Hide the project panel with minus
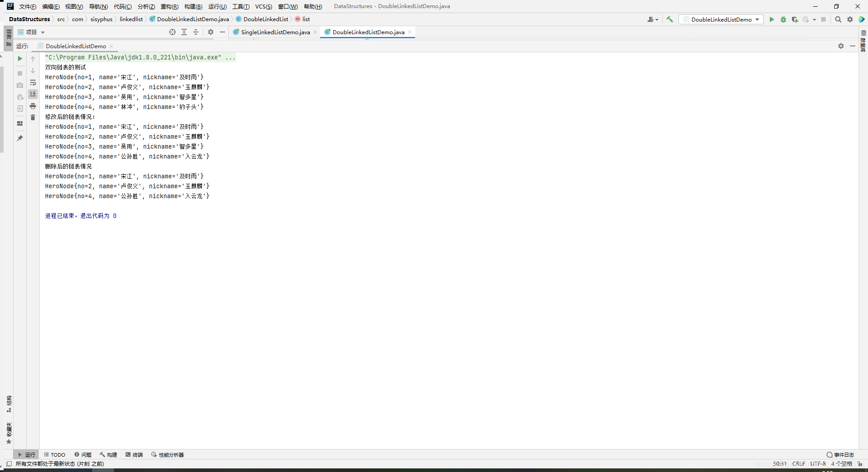Image resolution: width=868 pixels, height=472 pixels. 222,32
